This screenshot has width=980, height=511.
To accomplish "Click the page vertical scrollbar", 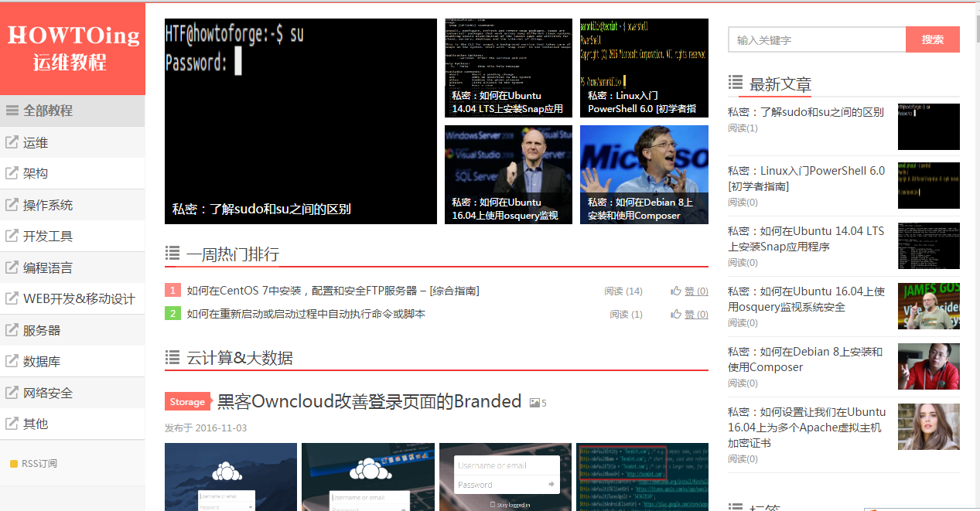I will [x=976, y=232].
